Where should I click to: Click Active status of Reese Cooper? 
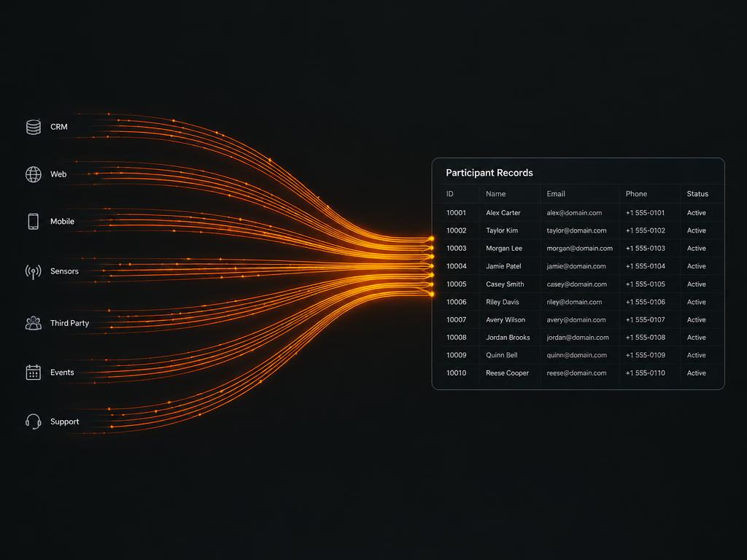pos(696,373)
